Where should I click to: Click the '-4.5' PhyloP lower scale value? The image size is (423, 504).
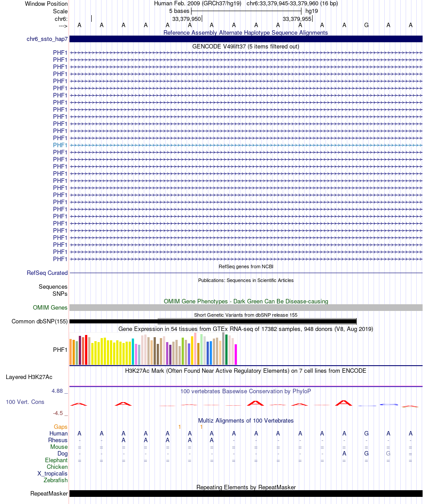point(58,413)
